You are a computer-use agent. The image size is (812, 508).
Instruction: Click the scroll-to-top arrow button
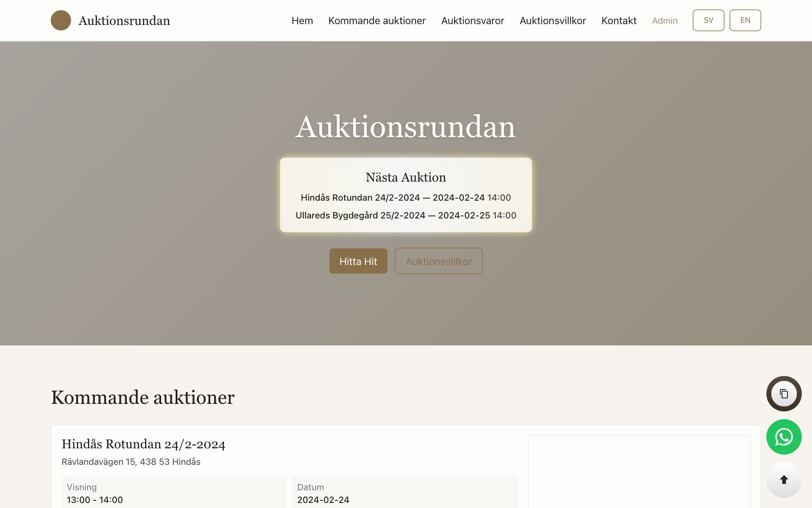click(784, 480)
